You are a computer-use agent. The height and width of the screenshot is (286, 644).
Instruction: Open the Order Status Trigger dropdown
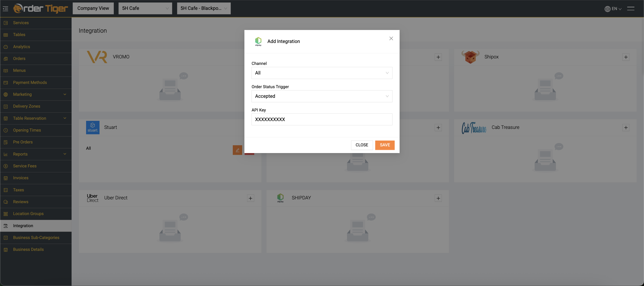[322, 96]
